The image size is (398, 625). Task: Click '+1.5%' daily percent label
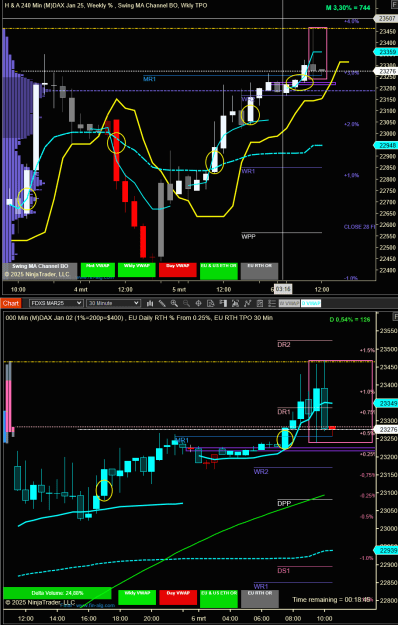click(x=367, y=350)
